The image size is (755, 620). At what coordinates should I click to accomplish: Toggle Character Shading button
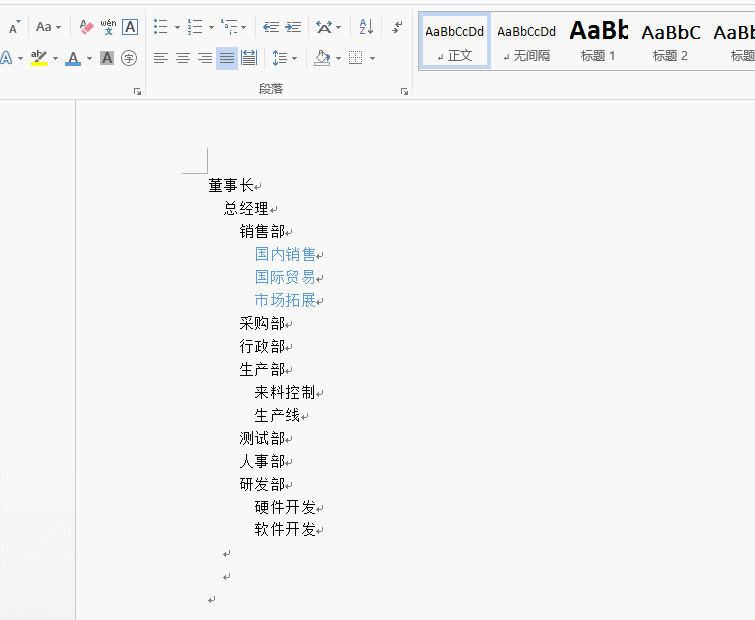click(x=107, y=58)
